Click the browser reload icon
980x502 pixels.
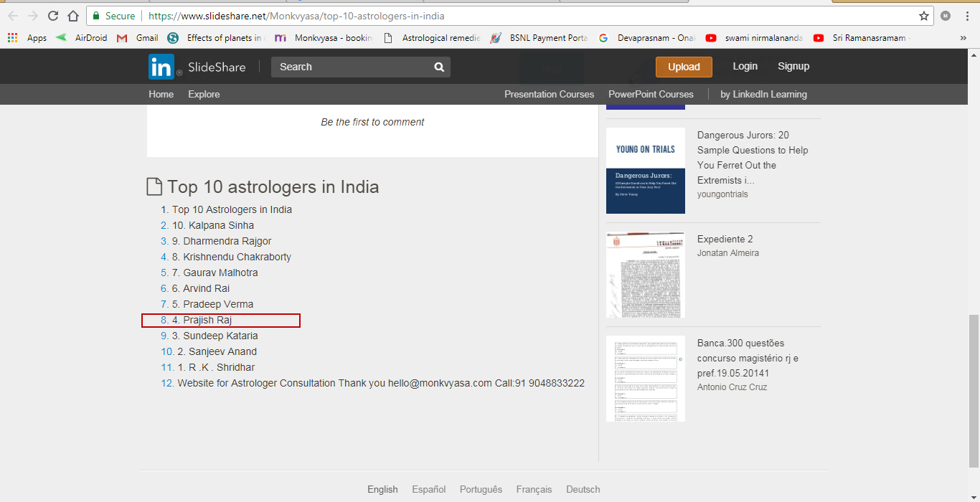52,15
